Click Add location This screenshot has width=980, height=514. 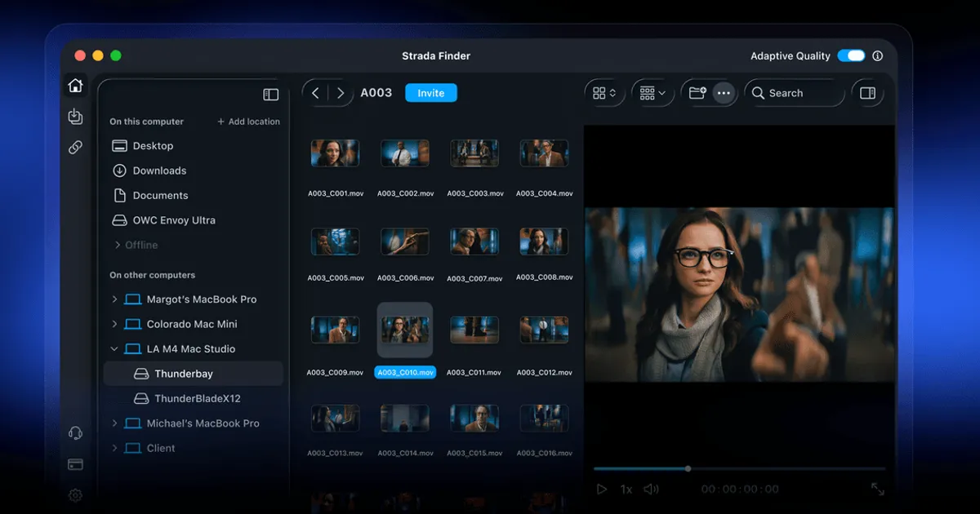248,122
